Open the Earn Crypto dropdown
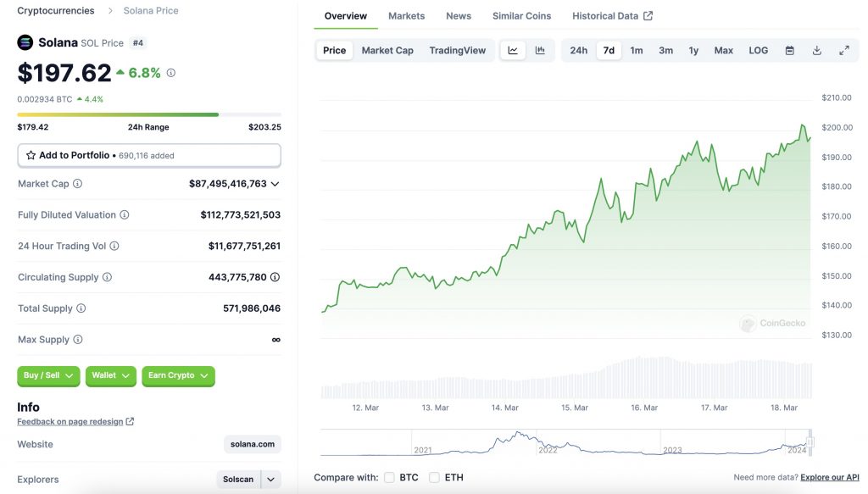The image size is (868, 494). pos(178,375)
